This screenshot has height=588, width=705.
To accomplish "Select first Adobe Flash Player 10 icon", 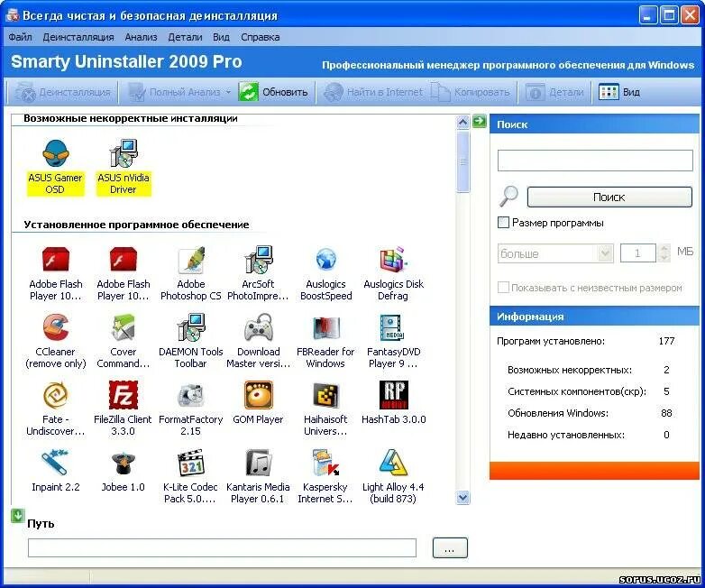I will coord(56,260).
